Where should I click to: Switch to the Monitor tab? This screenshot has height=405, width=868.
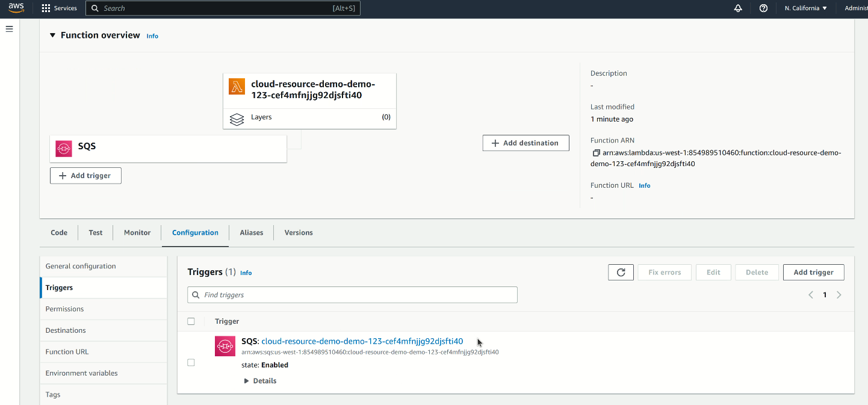click(137, 232)
